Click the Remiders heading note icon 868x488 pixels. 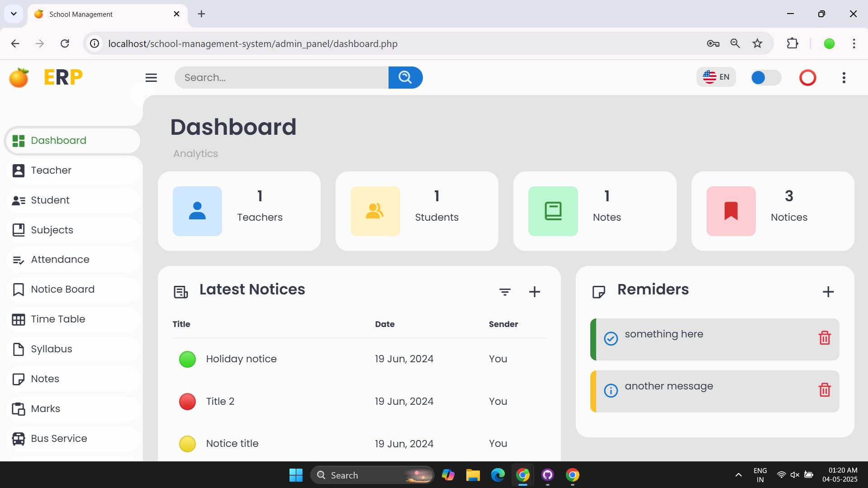coord(598,292)
